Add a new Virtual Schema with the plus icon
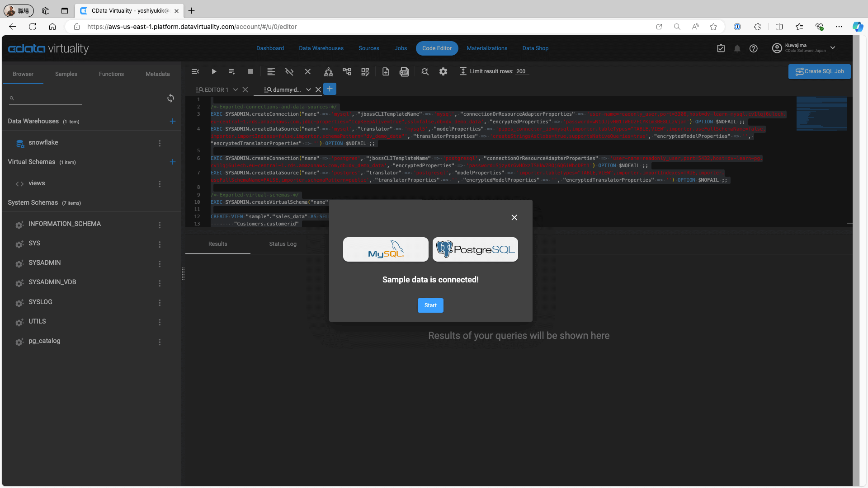The width and height of the screenshot is (868, 488). click(x=172, y=162)
